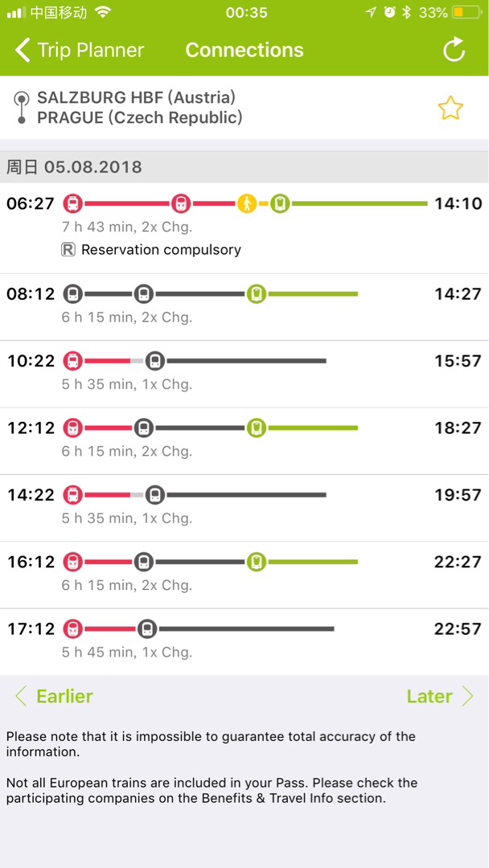Tap the yellow walking transfer icon
489x868 pixels.
point(247,203)
